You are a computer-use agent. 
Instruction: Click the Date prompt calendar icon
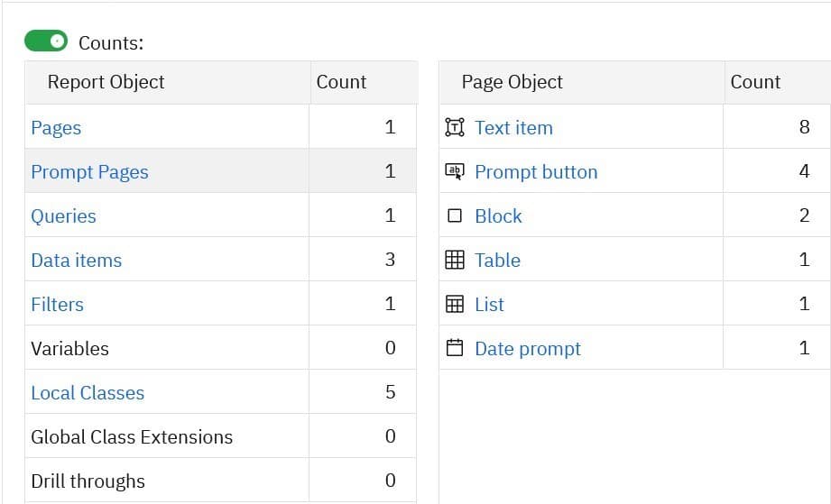tap(455, 348)
